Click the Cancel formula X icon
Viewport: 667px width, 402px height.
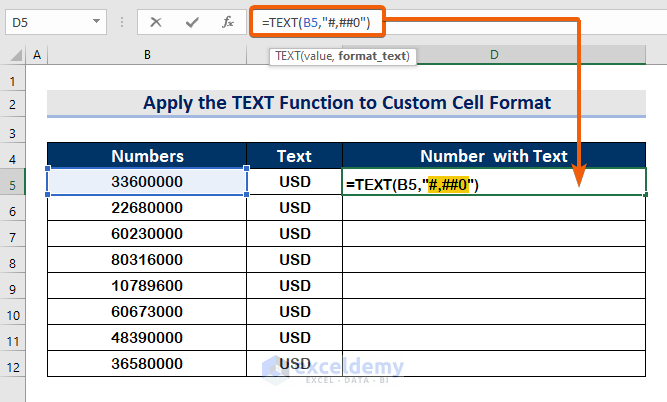tap(155, 21)
